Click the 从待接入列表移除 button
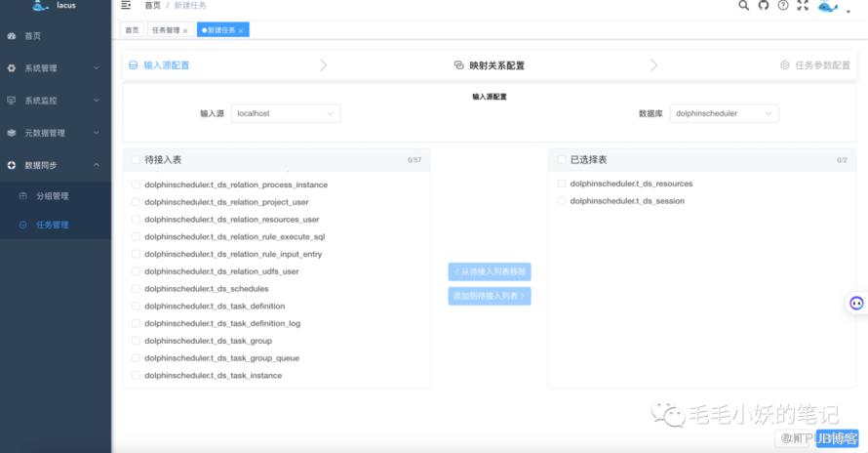868x453 pixels. 490,272
